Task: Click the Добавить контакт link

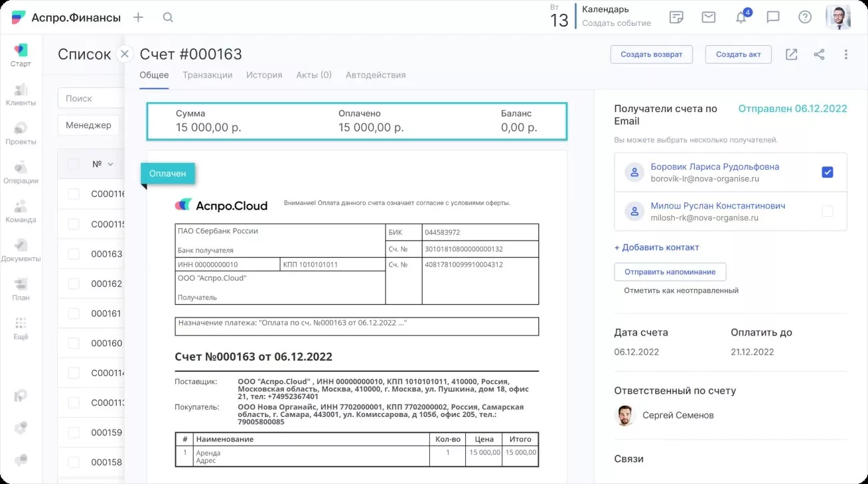Action: click(656, 247)
